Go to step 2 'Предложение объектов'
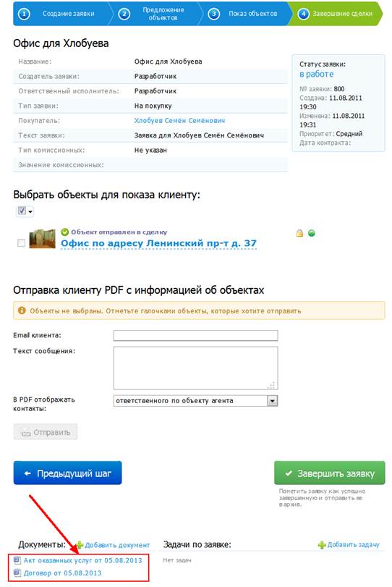The image size is (392, 587). 155,14
